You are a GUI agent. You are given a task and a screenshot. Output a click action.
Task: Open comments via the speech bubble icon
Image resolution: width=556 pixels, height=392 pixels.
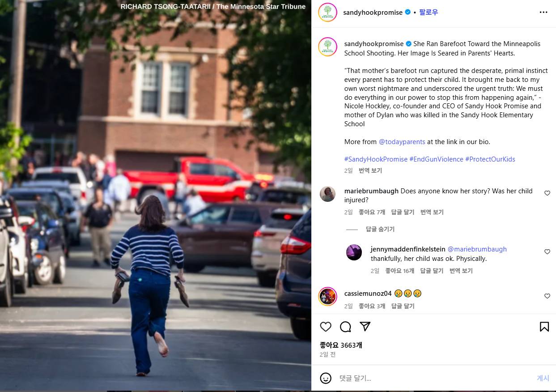(345, 327)
